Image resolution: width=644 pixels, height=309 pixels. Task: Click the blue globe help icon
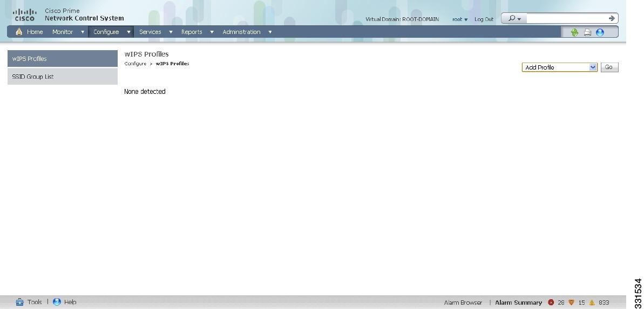600,32
